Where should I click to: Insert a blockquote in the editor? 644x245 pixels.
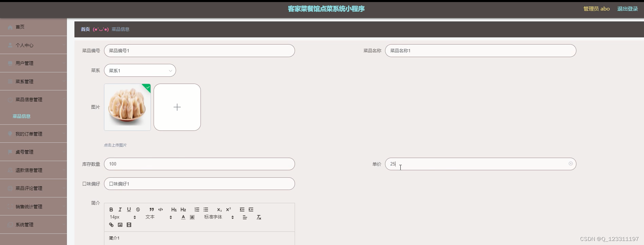coord(152,210)
